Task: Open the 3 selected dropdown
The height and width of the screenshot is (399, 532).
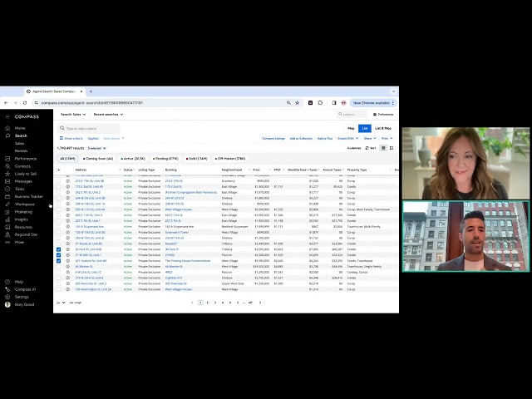Action: 96,148
